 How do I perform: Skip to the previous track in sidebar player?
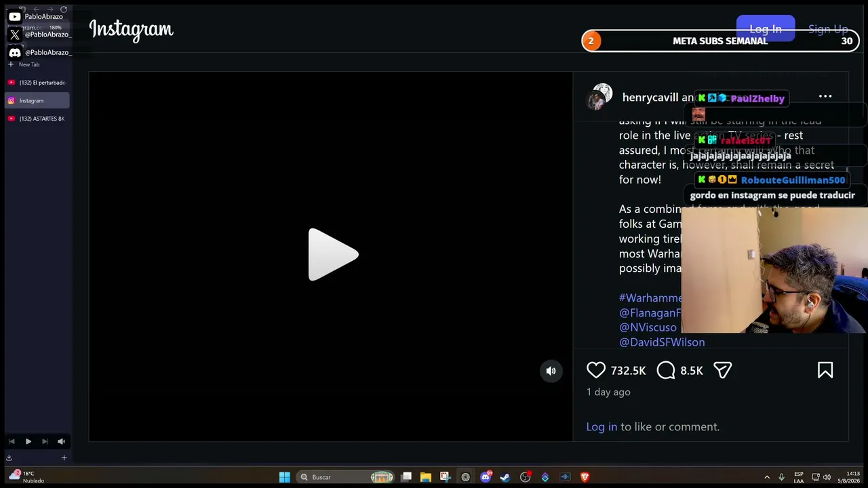[x=12, y=441]
